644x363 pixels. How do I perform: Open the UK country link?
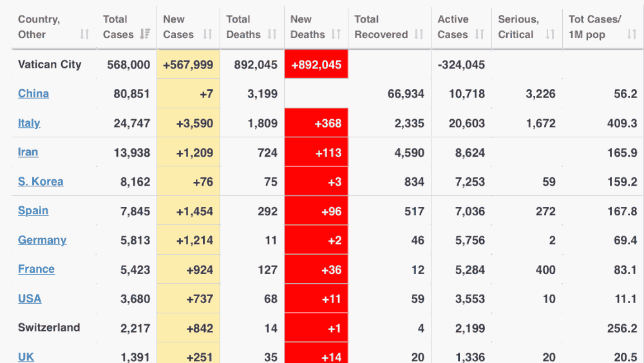(26, 357)
